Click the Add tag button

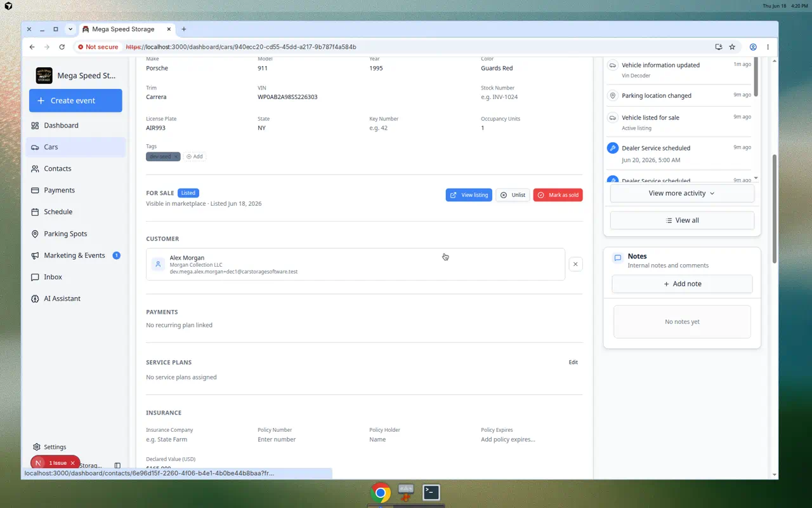coord(194,156)
